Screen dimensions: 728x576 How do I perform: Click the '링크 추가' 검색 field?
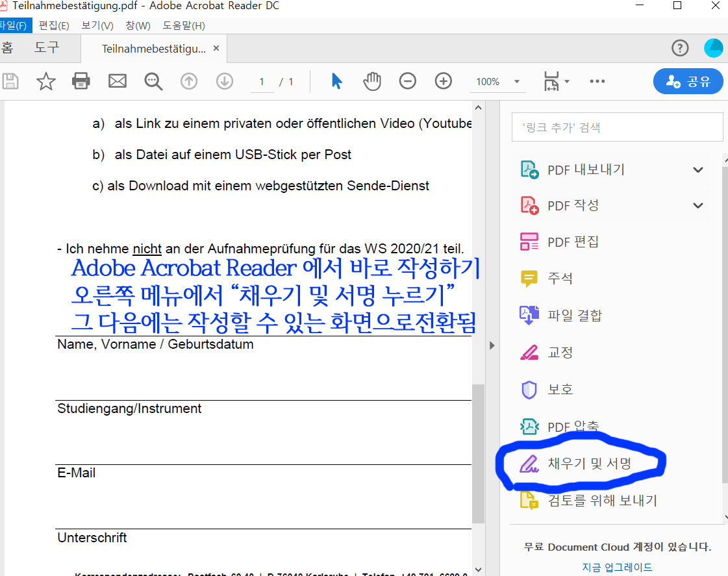point(617,127)
